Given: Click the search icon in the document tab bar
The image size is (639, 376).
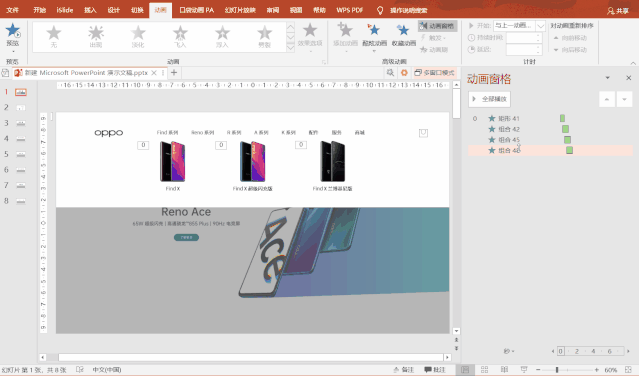Looking at the screenshot, I should point(390,73).
